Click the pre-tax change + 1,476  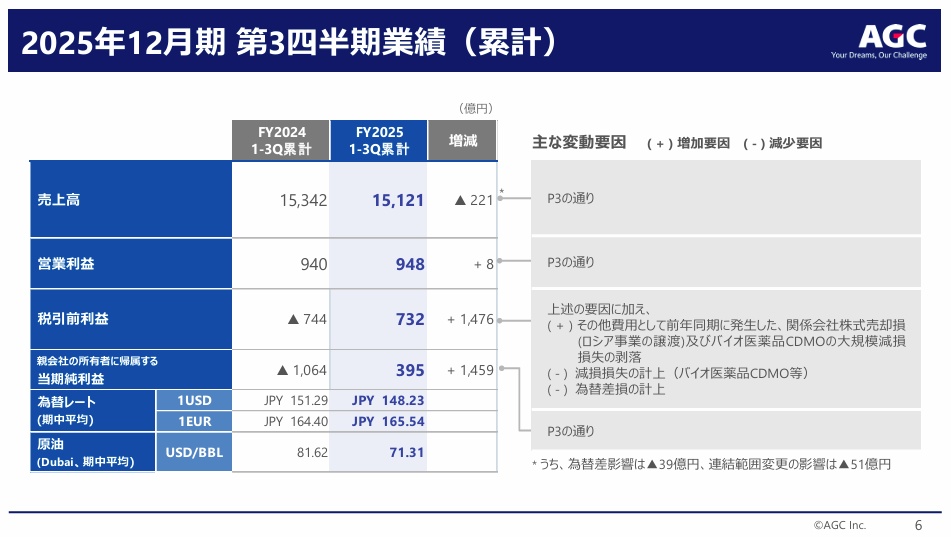pos(471,319)
